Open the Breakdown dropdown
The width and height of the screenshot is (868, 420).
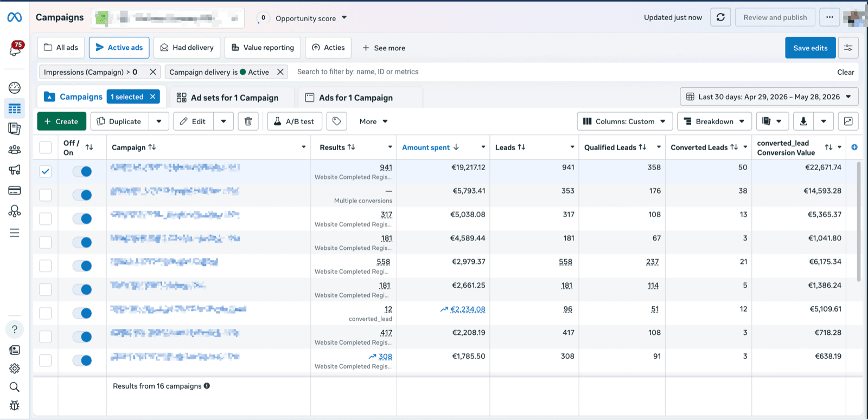click(x=714, y=121)
